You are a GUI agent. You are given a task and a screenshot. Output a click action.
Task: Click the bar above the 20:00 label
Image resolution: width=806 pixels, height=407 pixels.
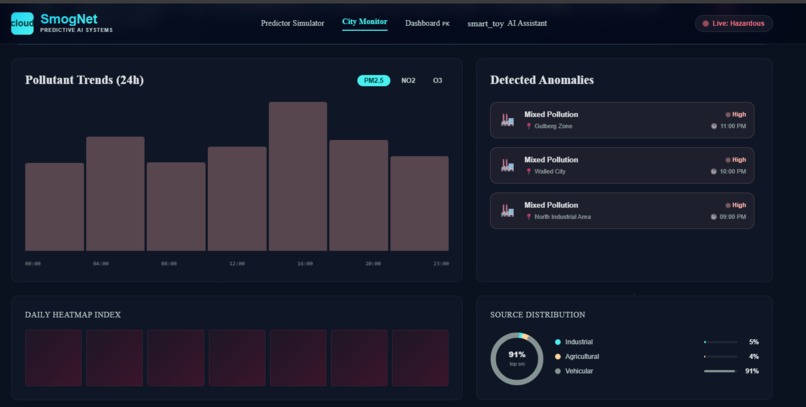[358, 195]
